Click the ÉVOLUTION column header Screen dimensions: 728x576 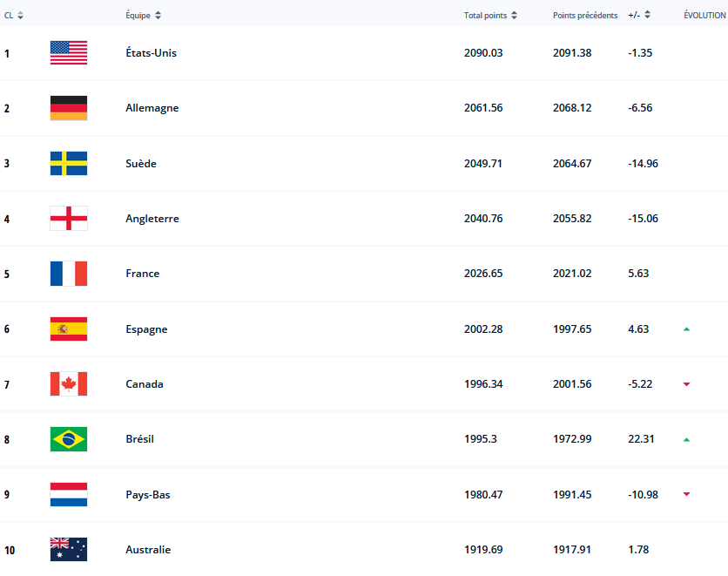pos(704,16)
